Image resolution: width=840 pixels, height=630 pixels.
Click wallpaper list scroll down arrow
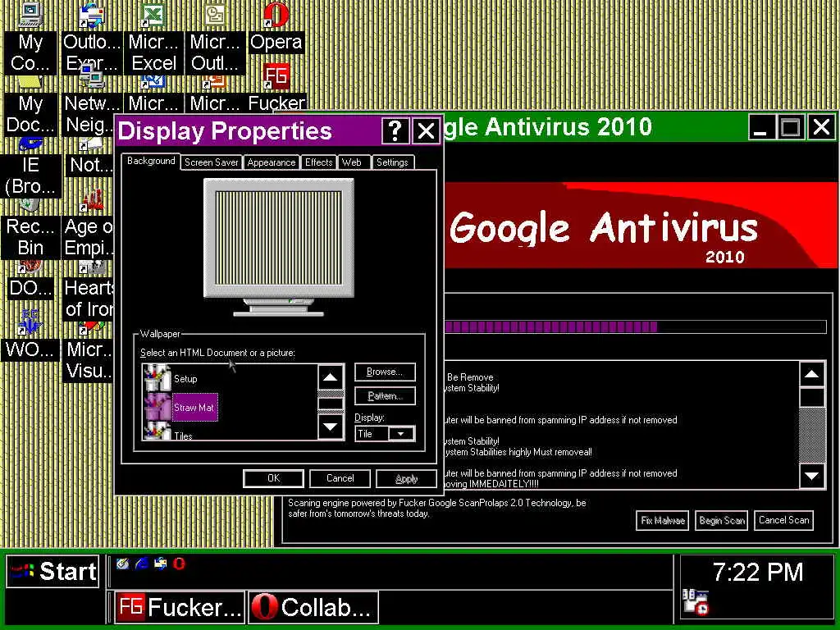coord(331,427)
